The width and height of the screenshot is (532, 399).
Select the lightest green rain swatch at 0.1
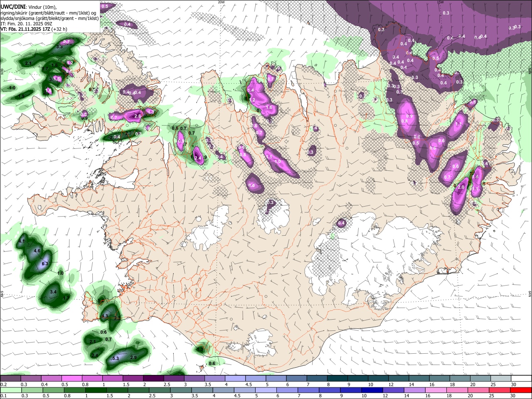10,390
